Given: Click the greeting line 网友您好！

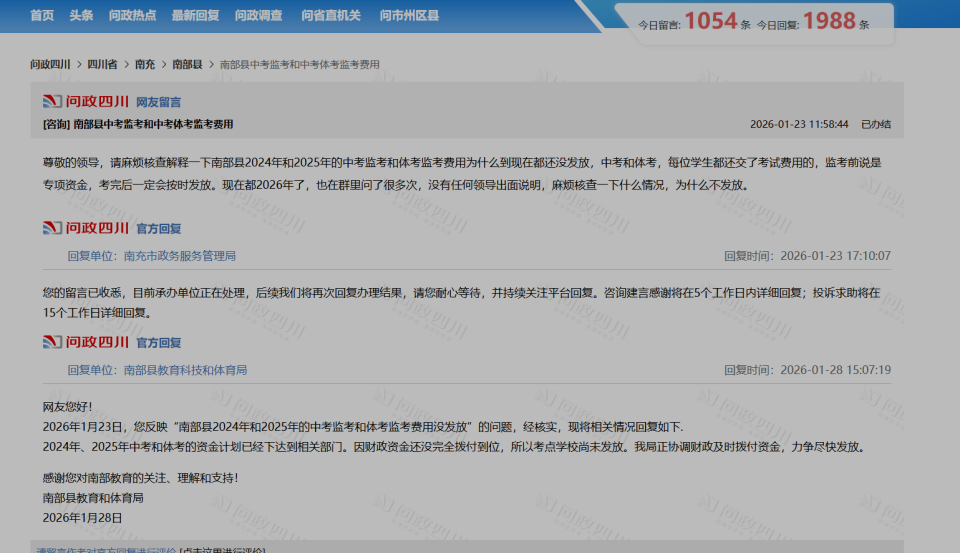Looking at the screenshot, I should (x=67, y=407).
